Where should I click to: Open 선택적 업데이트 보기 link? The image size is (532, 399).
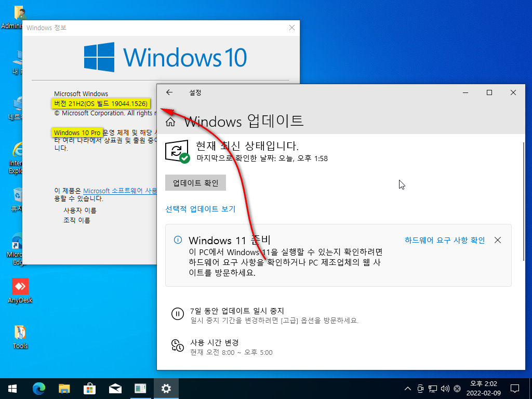(200, 209)
